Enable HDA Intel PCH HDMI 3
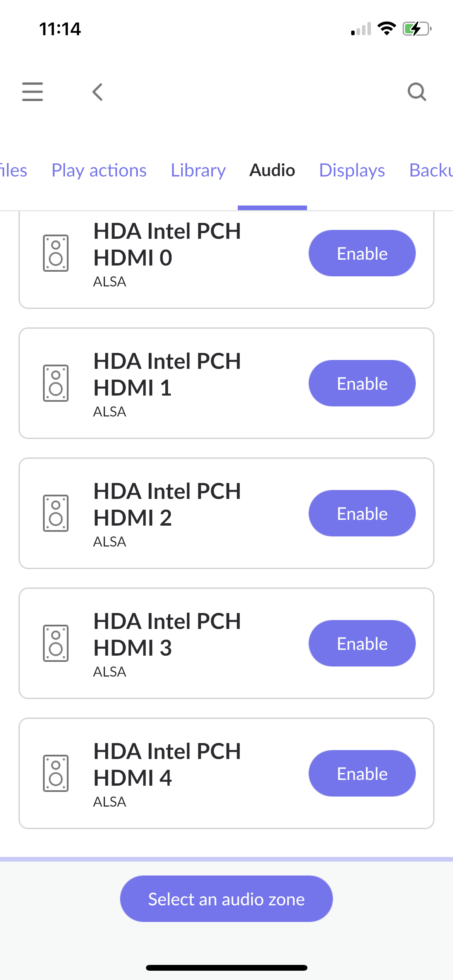This screenshot has height=980, width=453. 362,644
